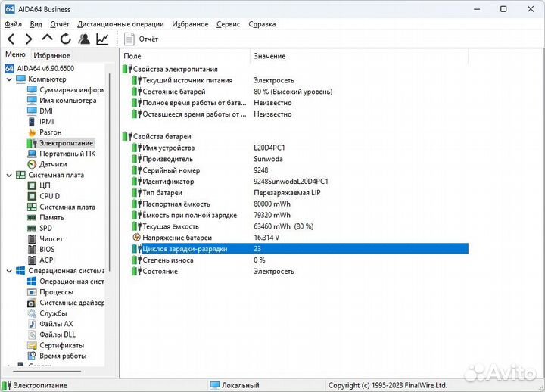Switch to the Меню sidebar tab

pos(15,54)
